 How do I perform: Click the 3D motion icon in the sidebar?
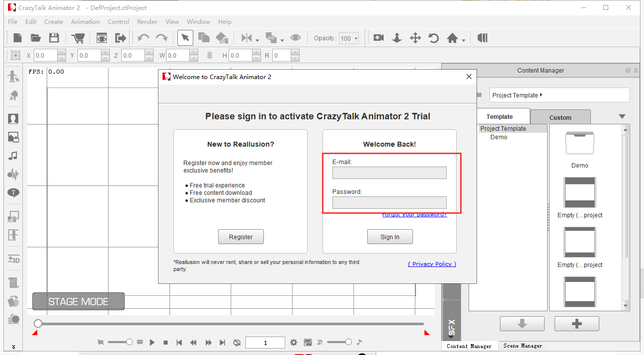[x=13, y=259]
